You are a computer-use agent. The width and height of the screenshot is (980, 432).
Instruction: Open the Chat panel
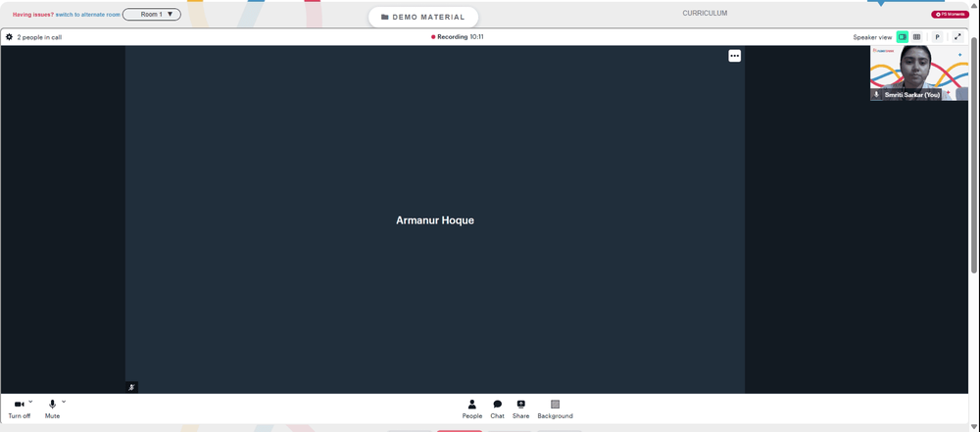(x=497, y=408)
